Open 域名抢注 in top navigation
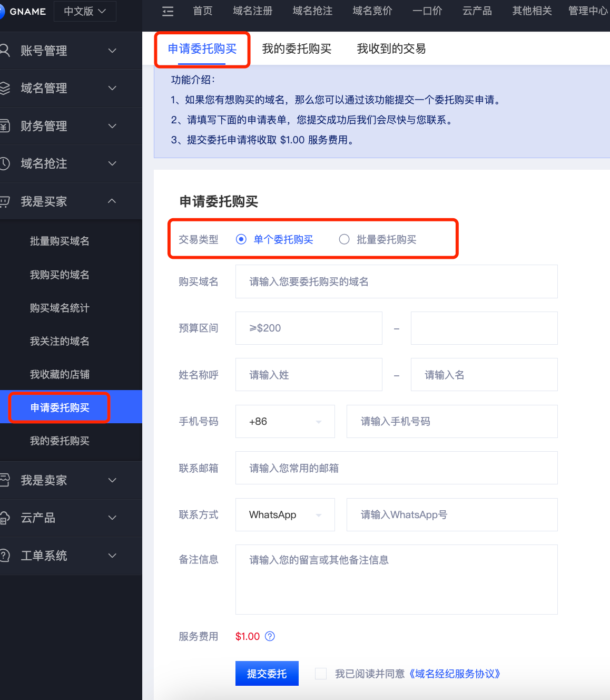Image resolution: width=610 pixels, height=700 pixels. click(313, 11)
